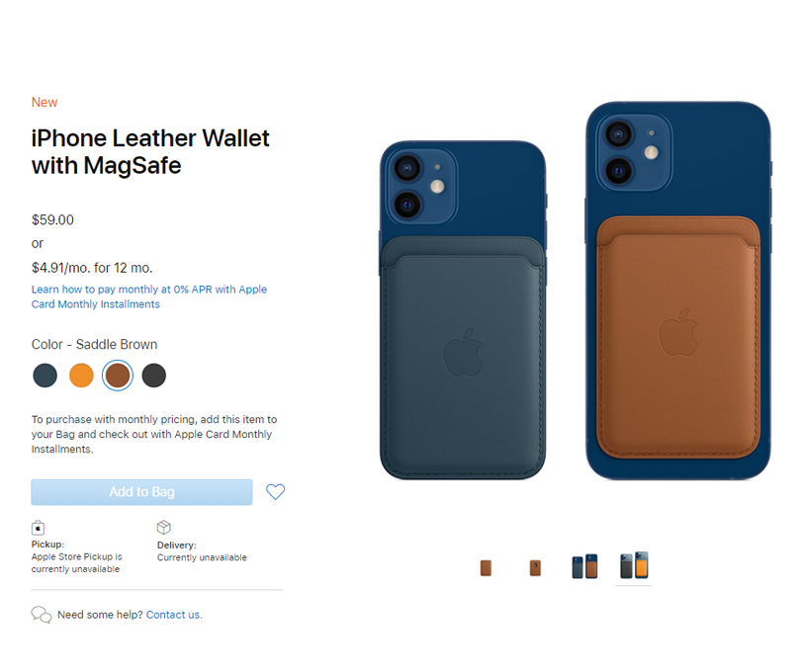The image size is (803, 672).
Task: Open the Apple Card Monthly Installments link
Action: (x=149, y=296)
